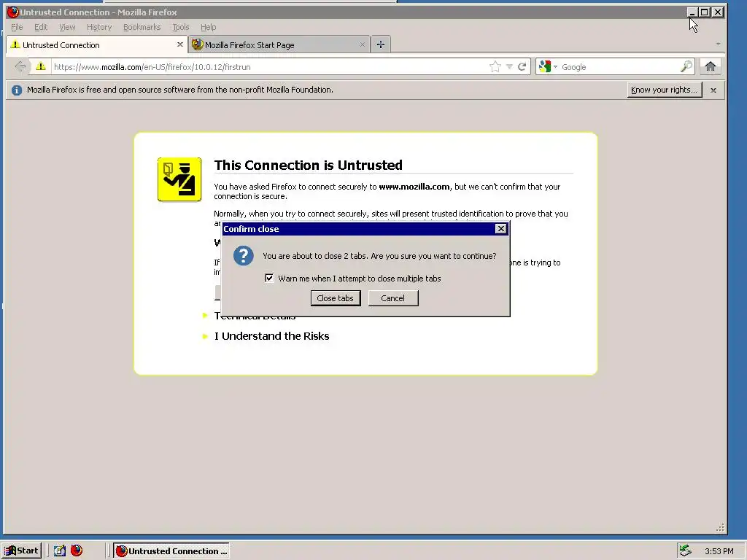Uncheck Warn me when closing multiple tabs
Viewport: 747px width, 560px height.
point(269,278)
